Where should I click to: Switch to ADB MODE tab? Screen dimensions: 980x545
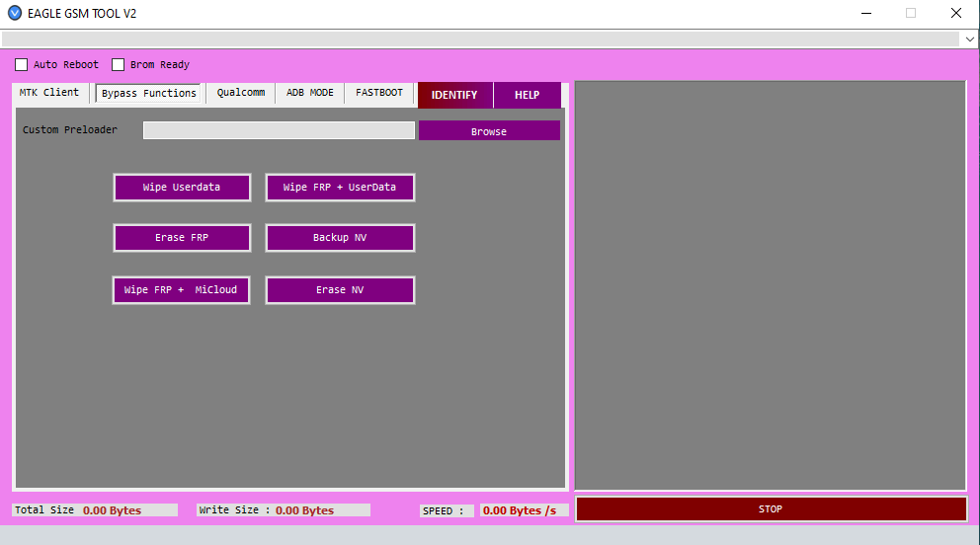click(x=310, y=93)
